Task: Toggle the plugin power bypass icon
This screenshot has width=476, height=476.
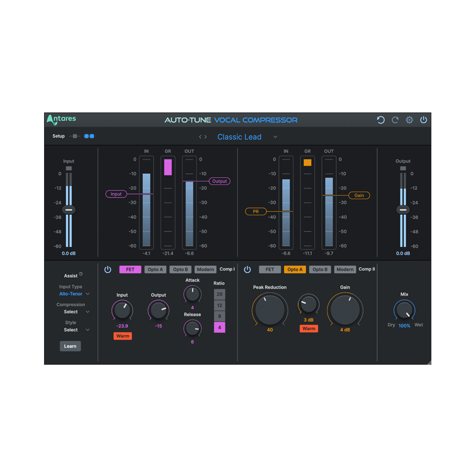Action: (x=424, y=120)
